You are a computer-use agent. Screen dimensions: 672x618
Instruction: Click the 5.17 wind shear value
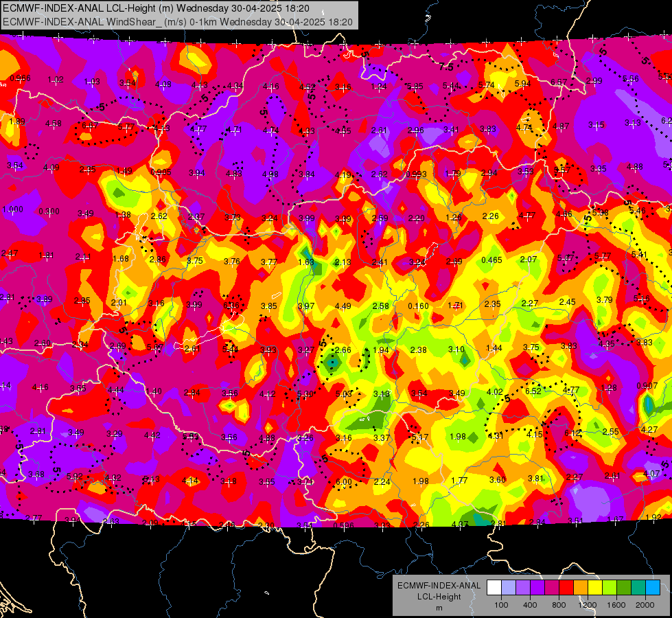[x=419, y=437]
